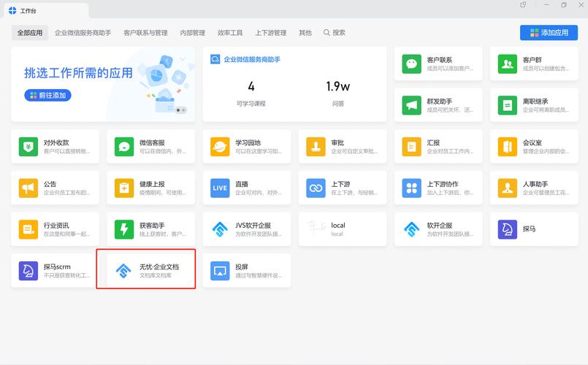
Task: Switch to 其他 tab
Action: point(305,33)
